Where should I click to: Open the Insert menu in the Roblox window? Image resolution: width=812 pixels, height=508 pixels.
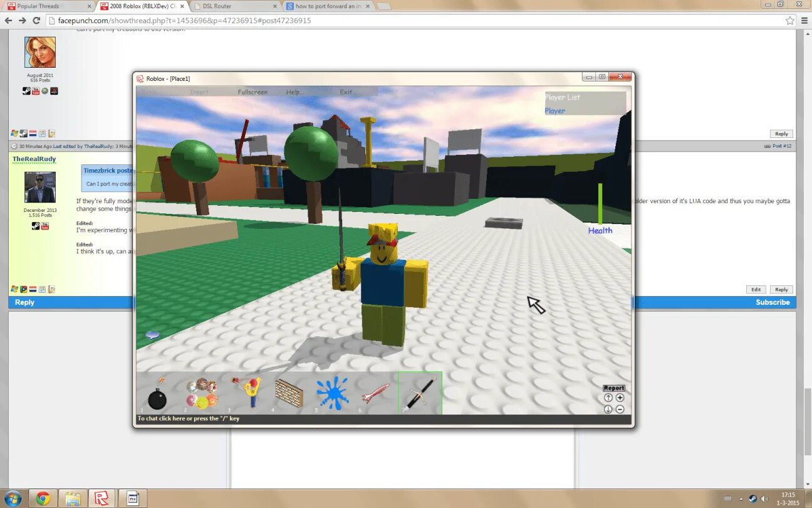(199, 92)
